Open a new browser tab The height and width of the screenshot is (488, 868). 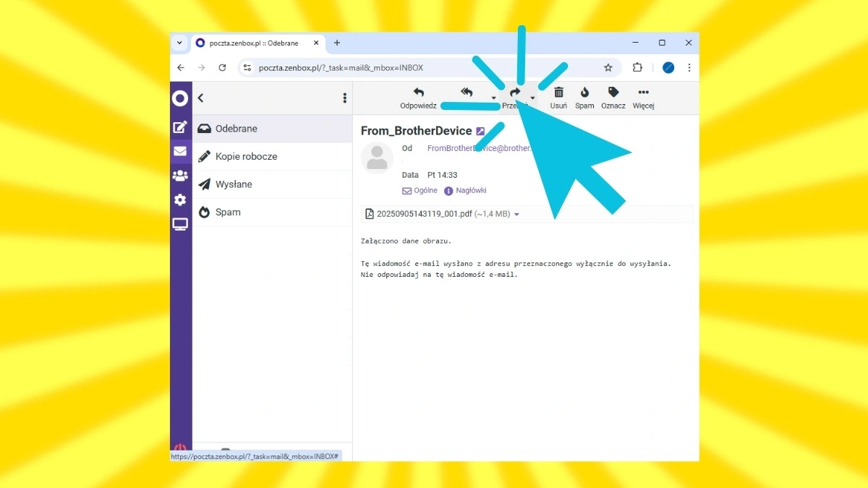[x=337, y=43]
